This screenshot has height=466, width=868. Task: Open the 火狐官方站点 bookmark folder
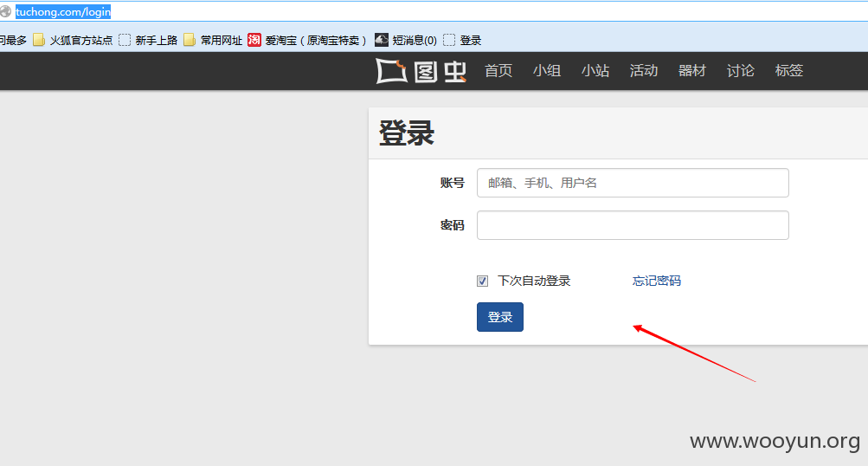(73, 40)
